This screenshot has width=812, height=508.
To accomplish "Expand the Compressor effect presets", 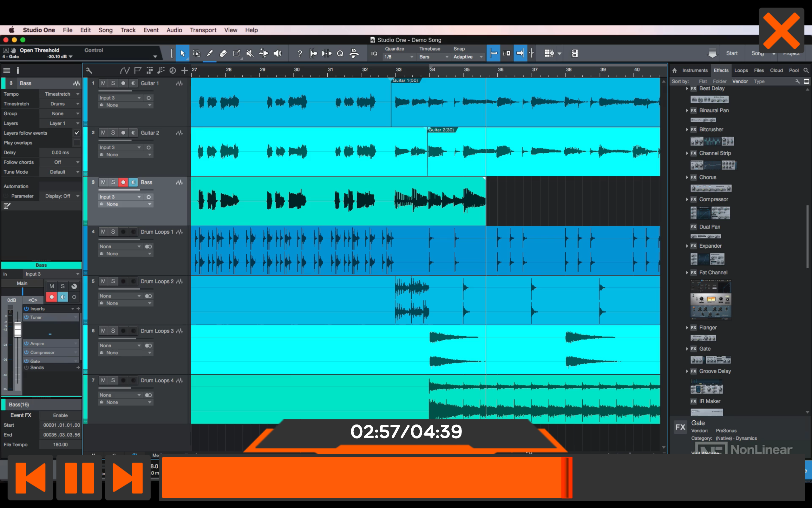I will (x=687, y=200).
